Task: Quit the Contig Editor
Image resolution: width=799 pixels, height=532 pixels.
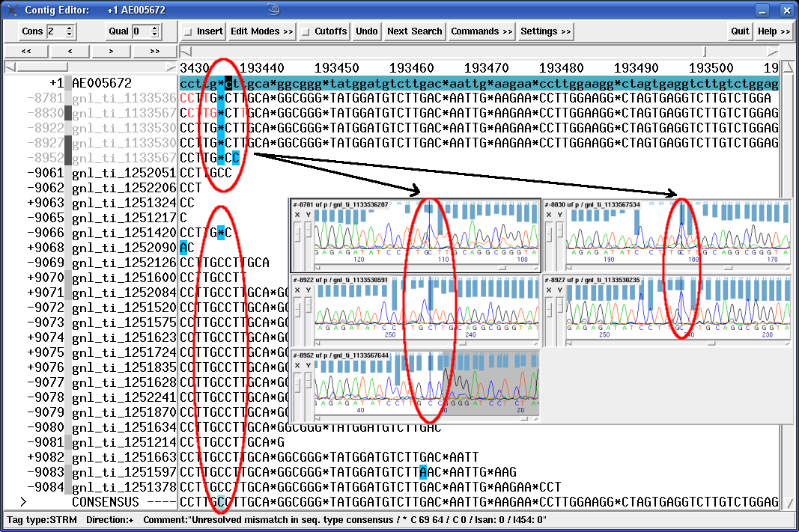Action: [740, 31]
